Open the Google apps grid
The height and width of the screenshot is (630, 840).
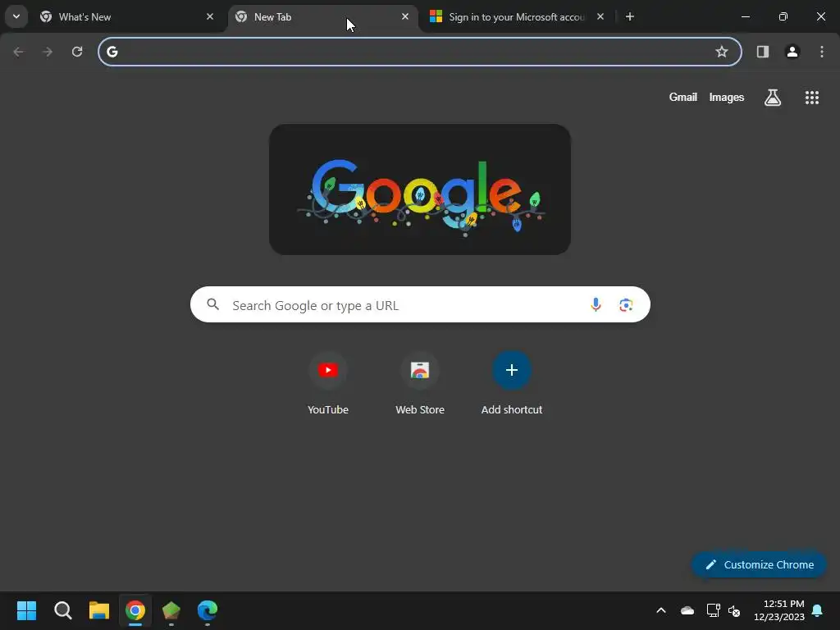point(812,98)
